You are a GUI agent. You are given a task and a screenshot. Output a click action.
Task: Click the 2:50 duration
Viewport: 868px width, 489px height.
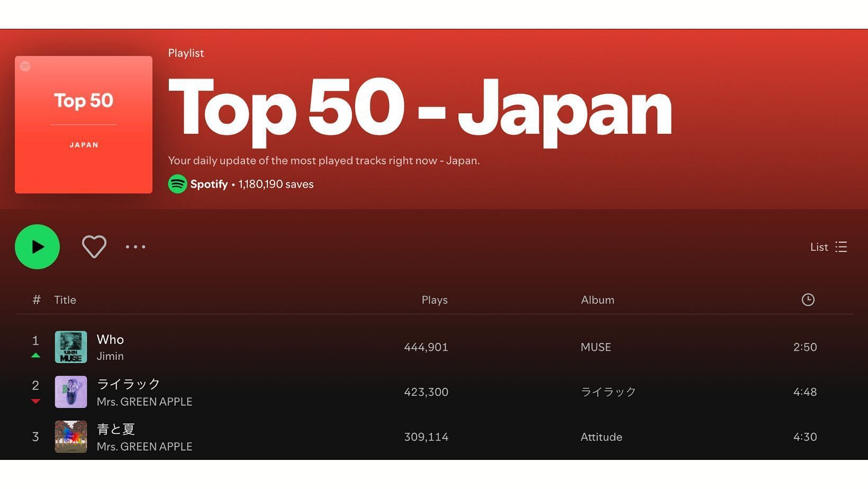805,347
